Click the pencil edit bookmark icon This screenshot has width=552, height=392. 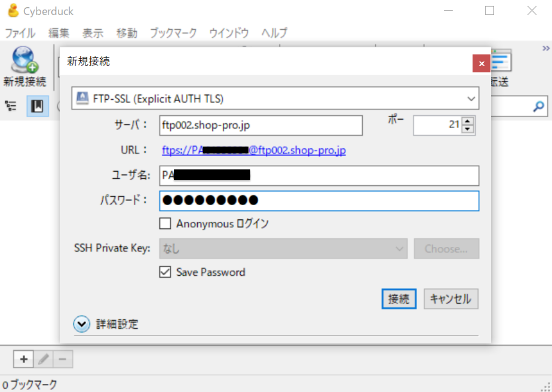point(44,359)
